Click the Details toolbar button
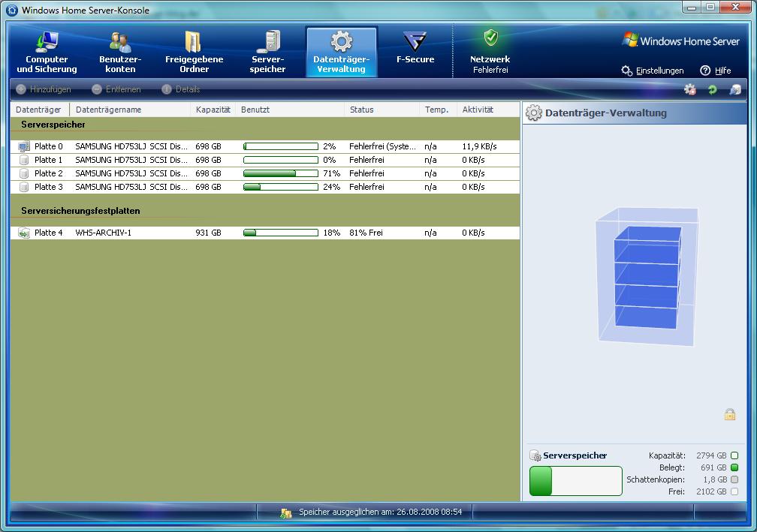 click(181, 89)
